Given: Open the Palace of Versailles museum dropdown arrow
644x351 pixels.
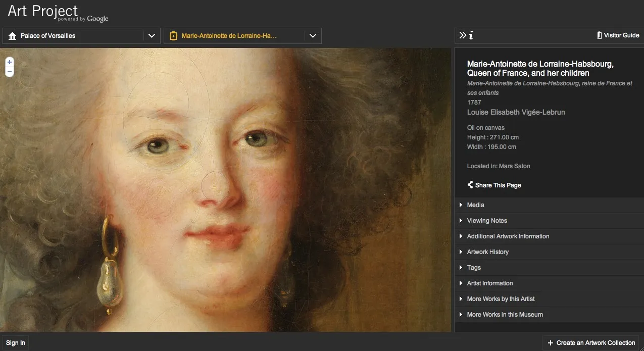Looking at the screenshot, I should (x=152, y=36).
